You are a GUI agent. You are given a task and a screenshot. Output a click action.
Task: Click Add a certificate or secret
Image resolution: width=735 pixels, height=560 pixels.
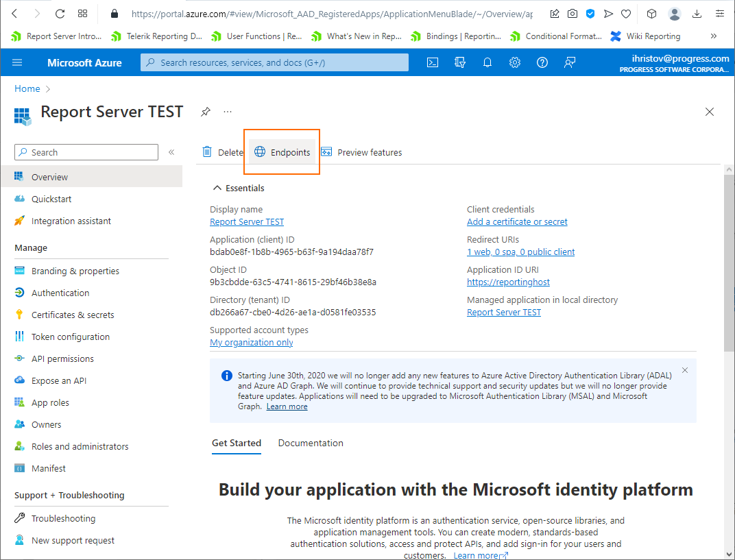pos(517,221)
